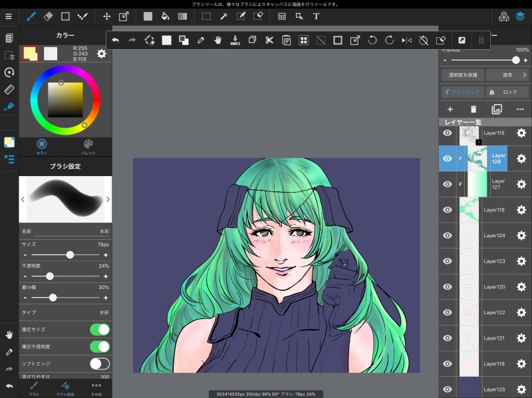Enable the ソフトエッジ switch
The width and height of the screenshot is (532, 398).
100,363
